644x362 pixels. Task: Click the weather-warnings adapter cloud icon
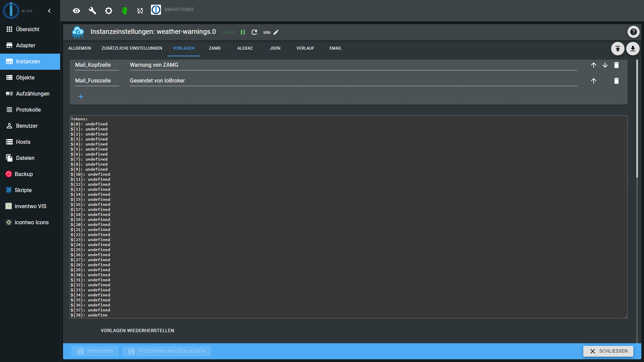coord(78,32)
